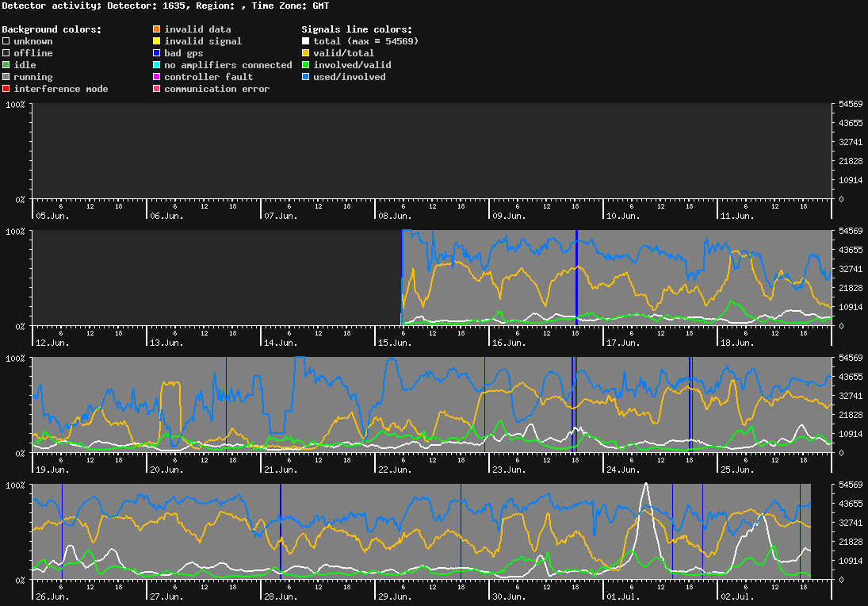Click the '17.Jun.' date label
868x606 pixels.
[623, 343]
